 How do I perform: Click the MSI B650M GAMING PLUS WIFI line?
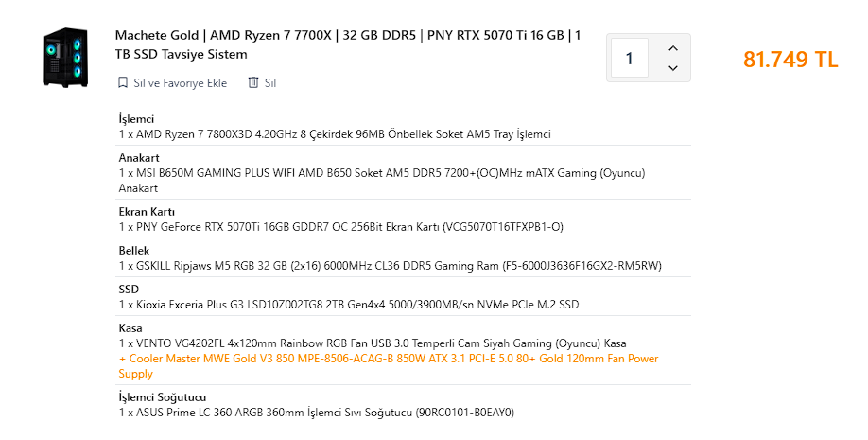382,181
